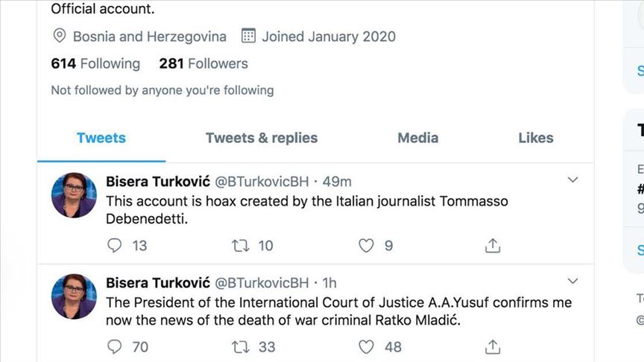The height and width of the screenshot is (362, 644).
Task: Open @BTurkovicBH handle on the 49m tweet
Action: pyautogui.click(x=262, y=182)
